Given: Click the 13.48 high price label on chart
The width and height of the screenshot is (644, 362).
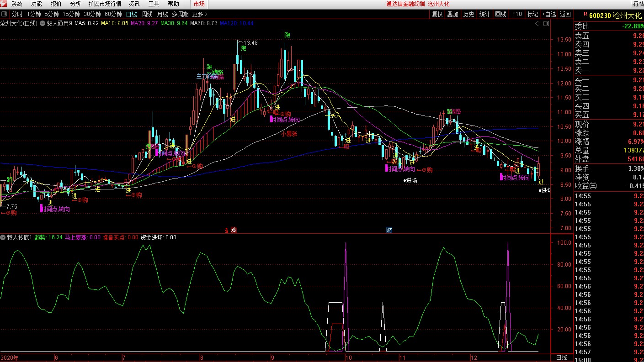Looking at the screenshot, I should tap(250, 43).
